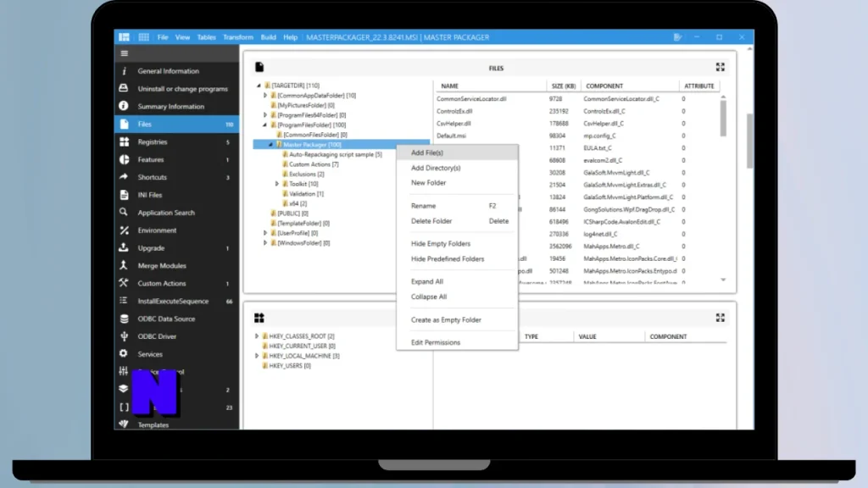The image size is (868, 488).
Task: Click the Application Search magnifier icon
Action: click(124, 213)
